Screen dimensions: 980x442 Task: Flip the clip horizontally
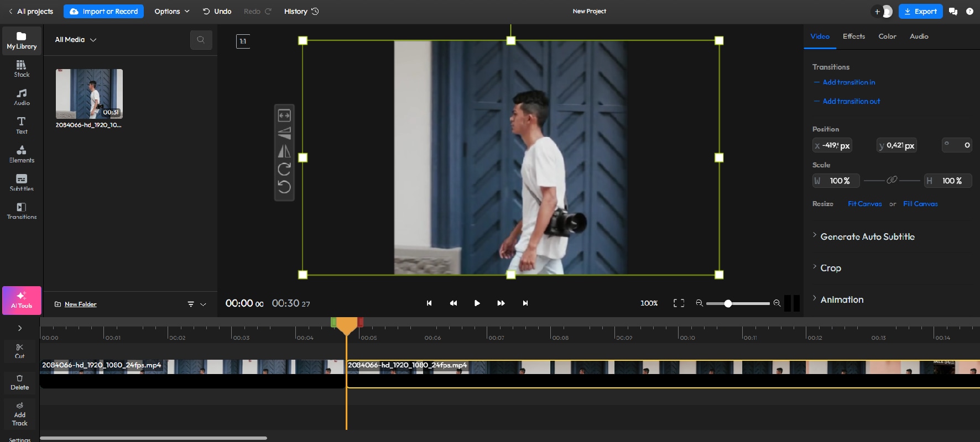click(x=284, y=151)
